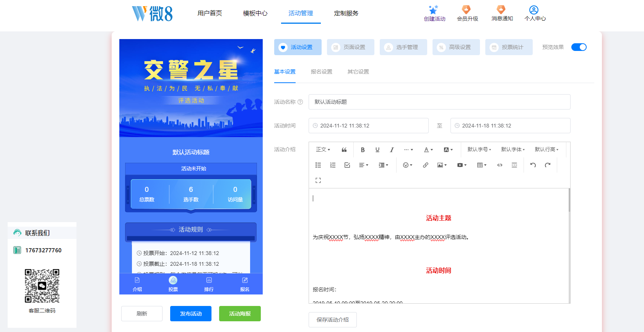Insert a bulleted list
644x332 pixels.
pyautogui.click(x=318, y=165)
